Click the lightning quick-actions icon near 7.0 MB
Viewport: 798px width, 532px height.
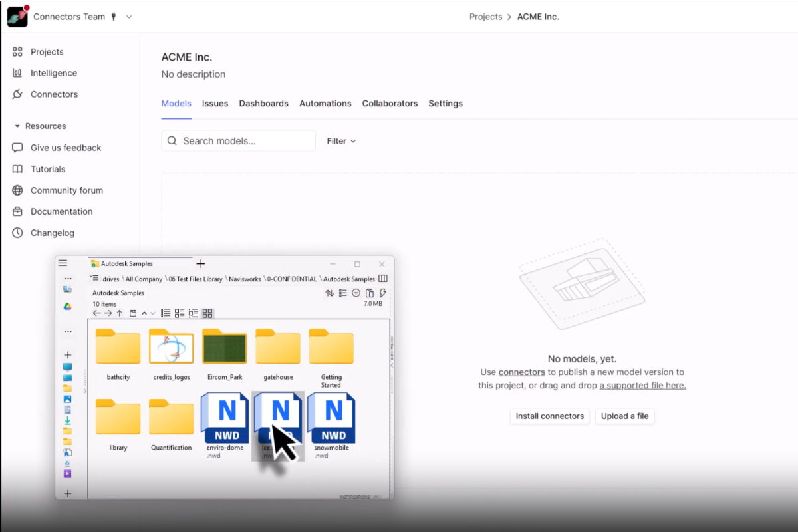[382, 293]
